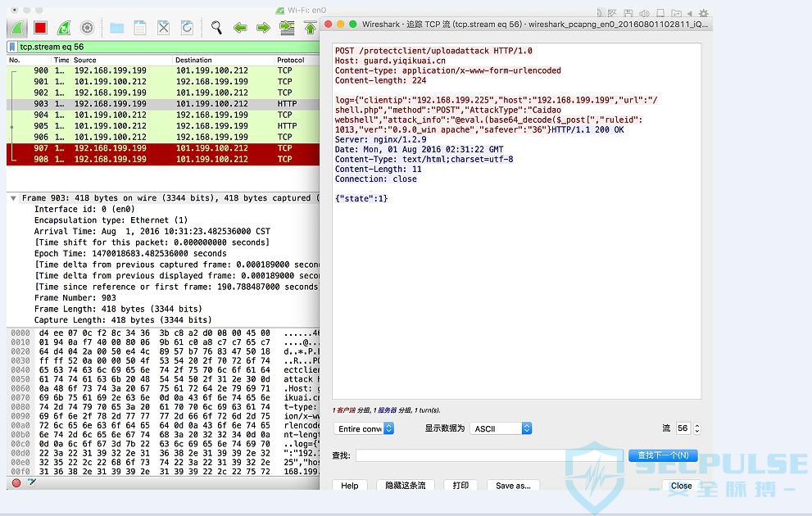Jump to first packet icon
The image size is (812, 516).
click(311, 27)
